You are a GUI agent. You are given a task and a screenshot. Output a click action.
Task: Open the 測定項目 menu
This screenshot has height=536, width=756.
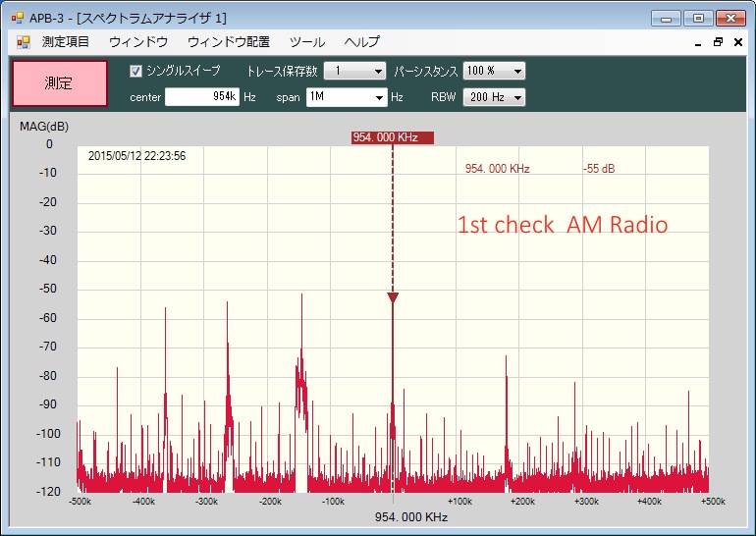point(66,42)
